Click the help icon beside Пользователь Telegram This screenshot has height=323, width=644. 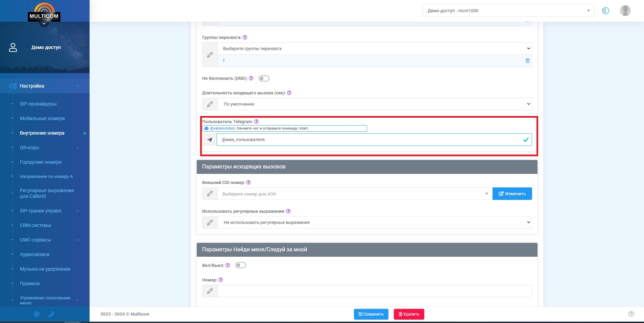point(257,122)
